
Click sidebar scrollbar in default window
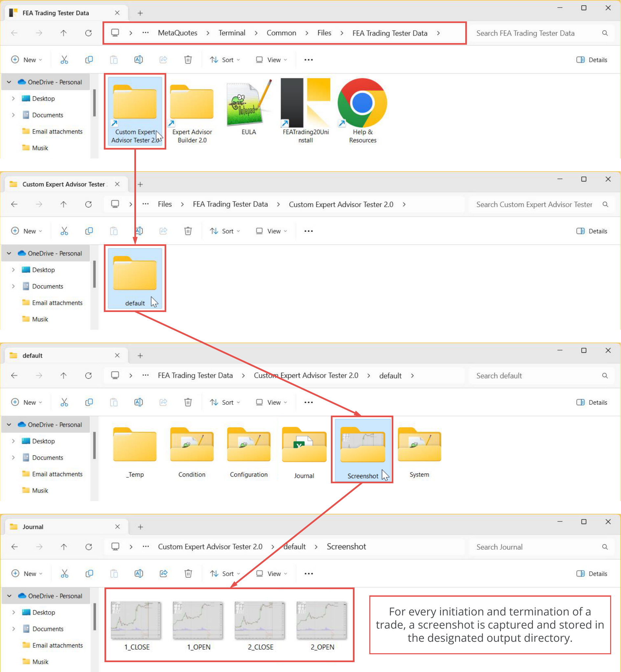(94, 445)
